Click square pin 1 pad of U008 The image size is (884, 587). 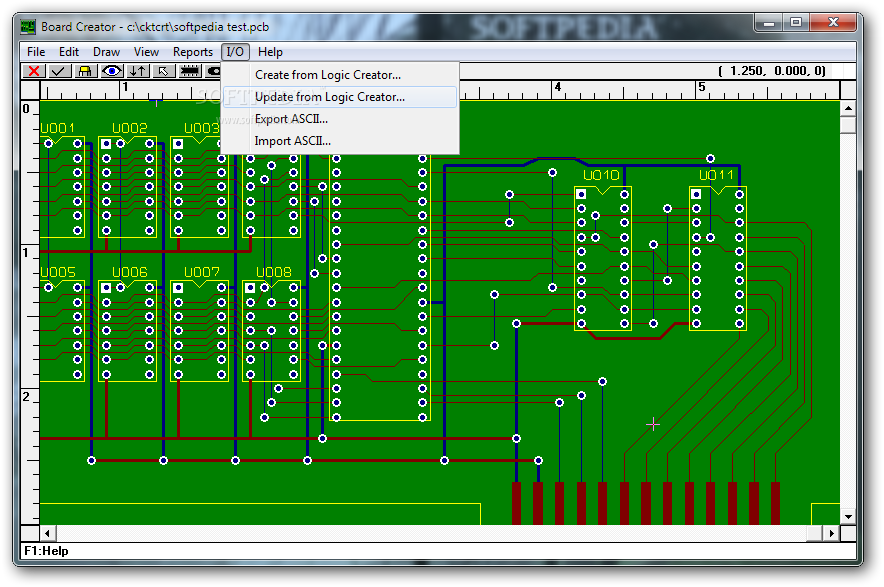(x=250, y=288)
